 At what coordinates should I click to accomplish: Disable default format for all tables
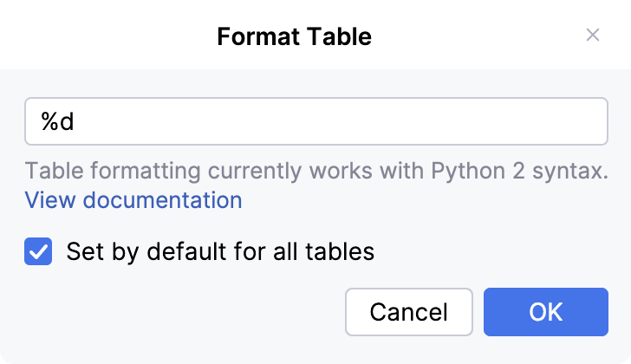click(x=38, y=252)
